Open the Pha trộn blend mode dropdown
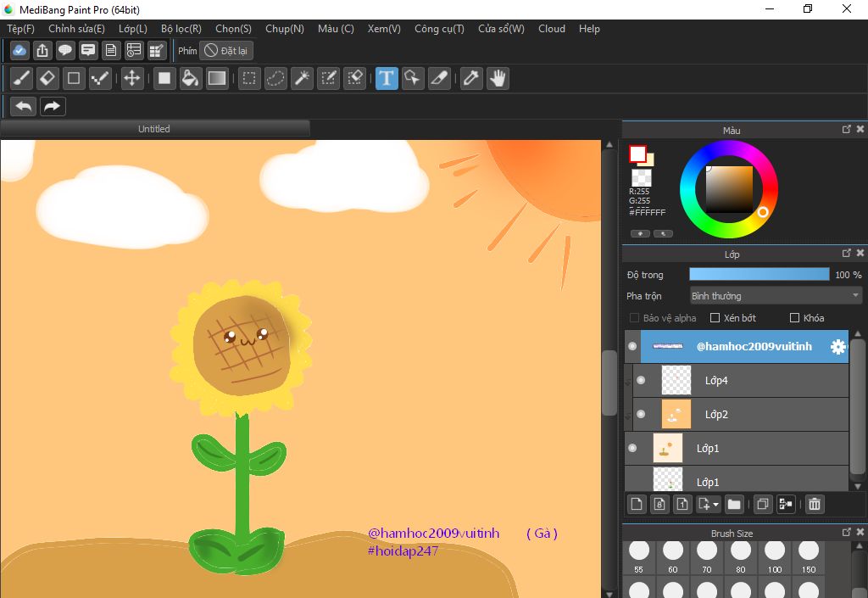The height and width of the screenshot is (598, 868). [776, 296]
